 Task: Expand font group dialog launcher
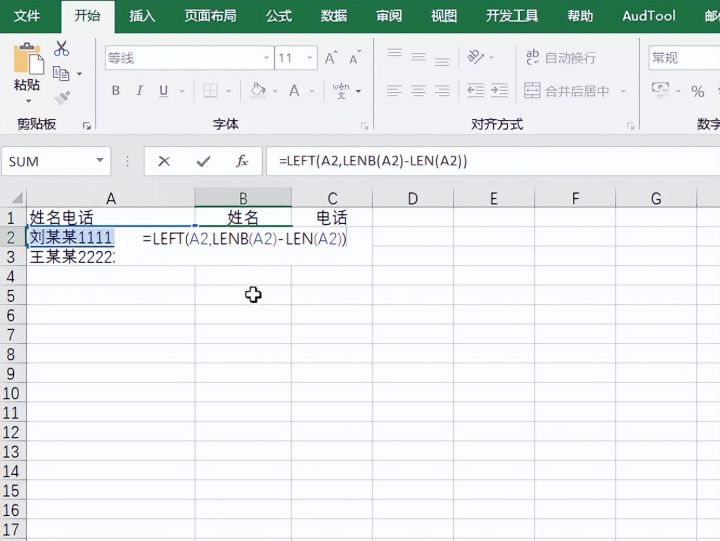point(365,126)
